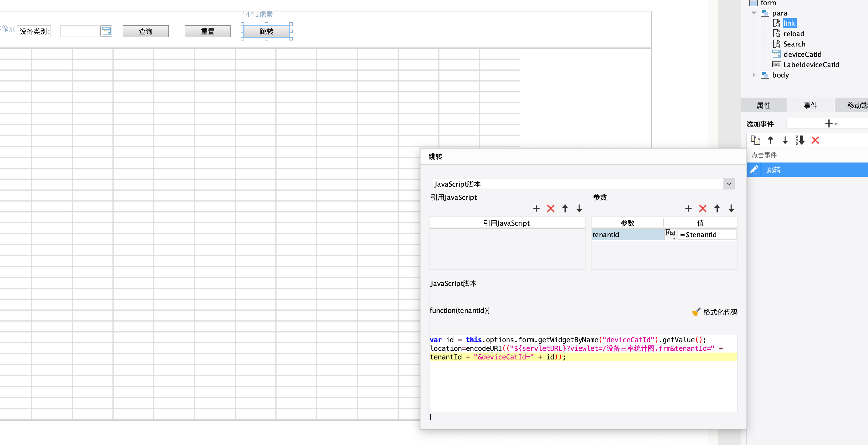Select the 设备类别: label on canvas
The image size is (868, 445).
(x=34, y=31)
